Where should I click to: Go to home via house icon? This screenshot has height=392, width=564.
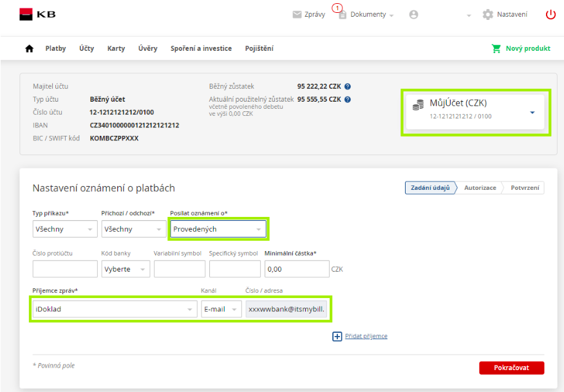(30, 48)
